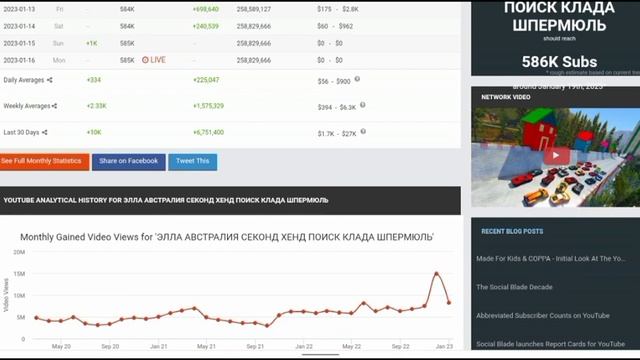This screenshot has height=360, width=640.
Task: Click the +6,751,400 last 30 days views
Action: 208,132
